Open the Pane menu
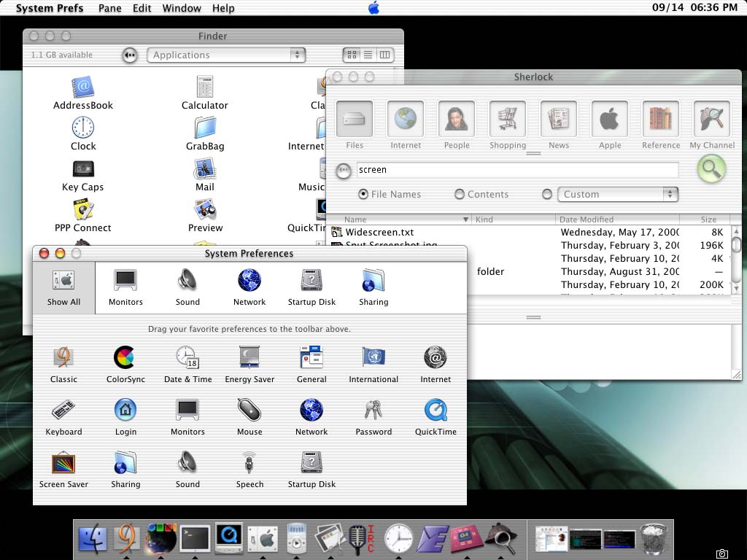 [109, 8]
